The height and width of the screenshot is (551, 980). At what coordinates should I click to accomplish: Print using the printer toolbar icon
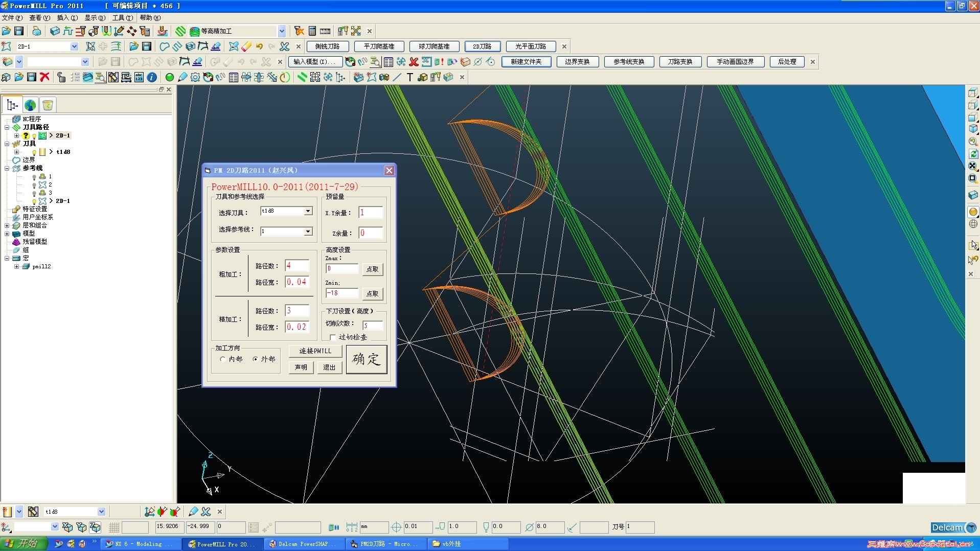point(36,31)
